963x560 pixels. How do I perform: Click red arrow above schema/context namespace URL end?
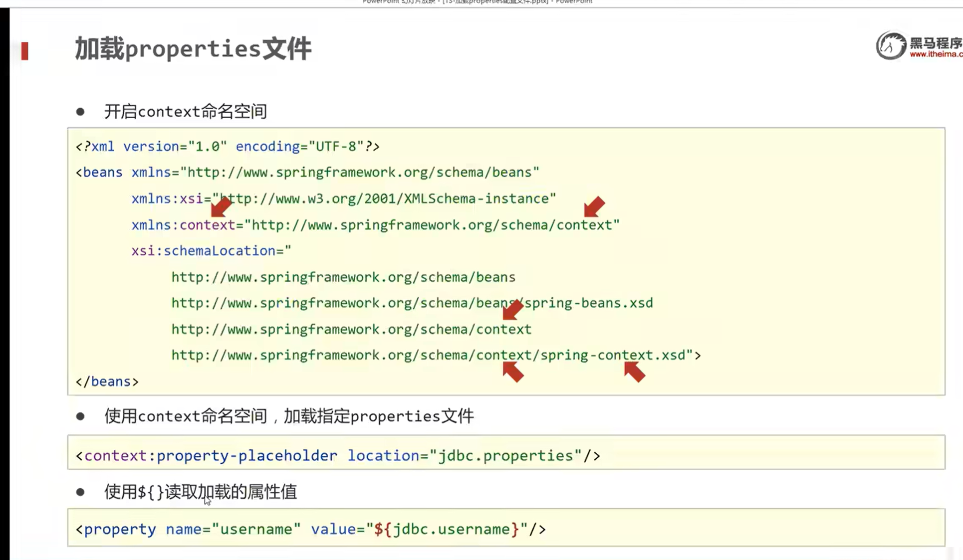coord(594,206)
